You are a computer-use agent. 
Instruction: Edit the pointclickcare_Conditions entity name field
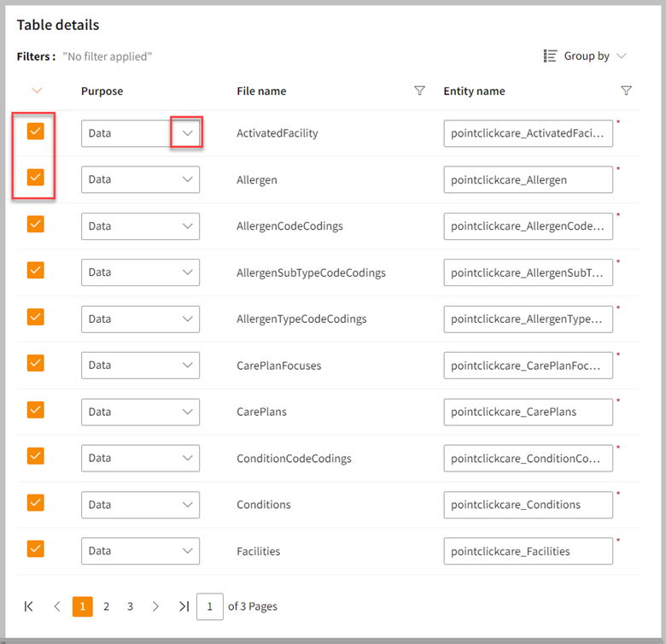coord(528,505)
